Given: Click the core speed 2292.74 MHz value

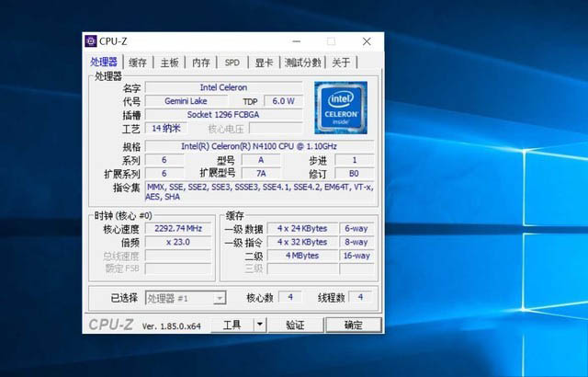Looking at the screenshot, I should click(x=178, y=228).
